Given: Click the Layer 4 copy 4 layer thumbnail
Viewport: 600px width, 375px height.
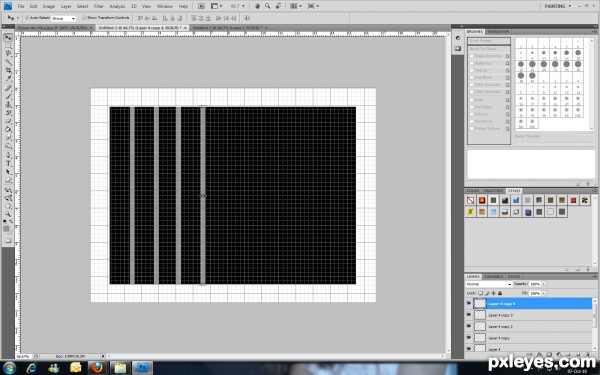Looking at the screenshot, I should (x=480, y=303).
